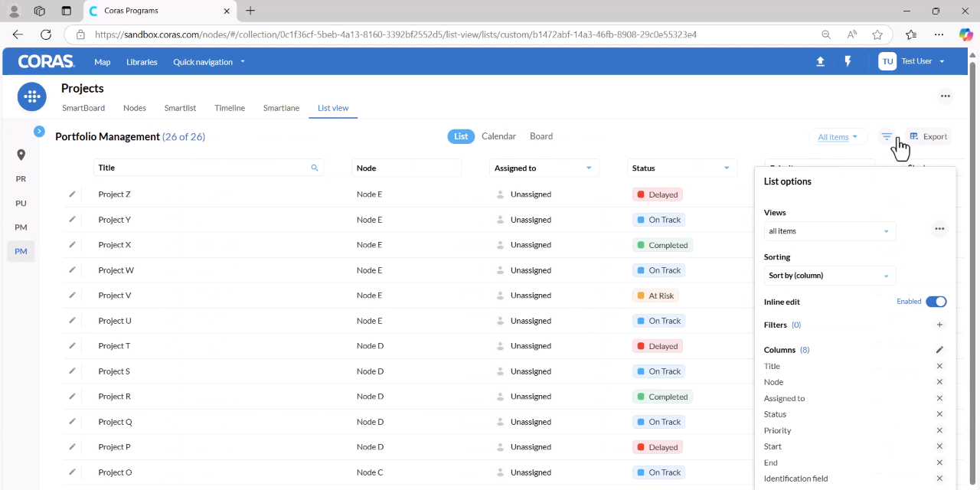Select the List view tab
Image resolution: width=980 pixels, height=490 pixels.
pyautogui.click(x=333, y=108)
